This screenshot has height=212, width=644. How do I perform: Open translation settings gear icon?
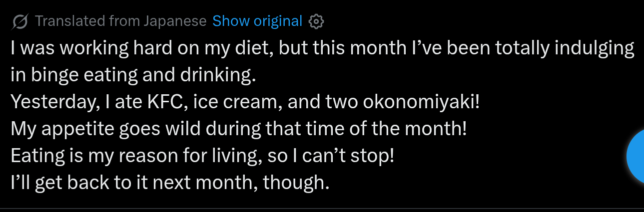(317, 21)
